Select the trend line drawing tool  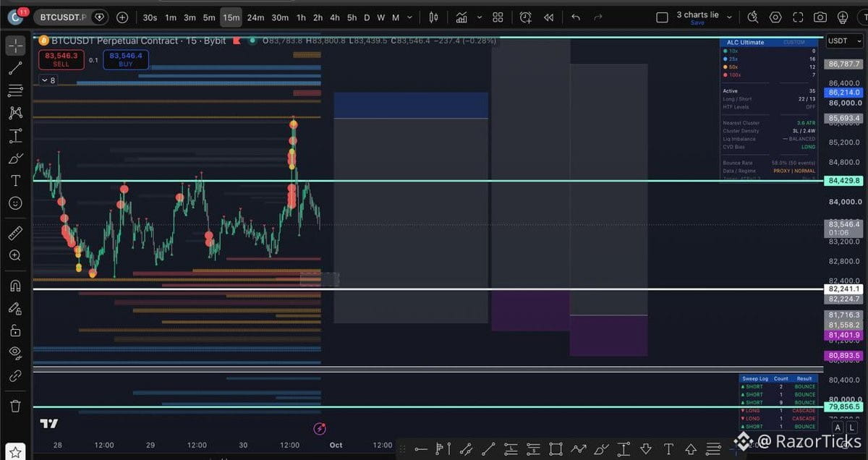point(15,69)
